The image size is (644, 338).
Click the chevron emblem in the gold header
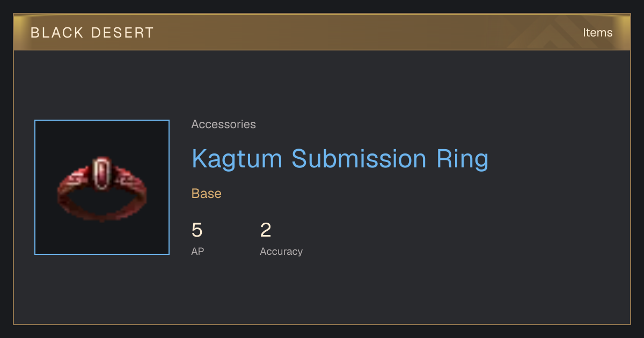click(558, 32)
